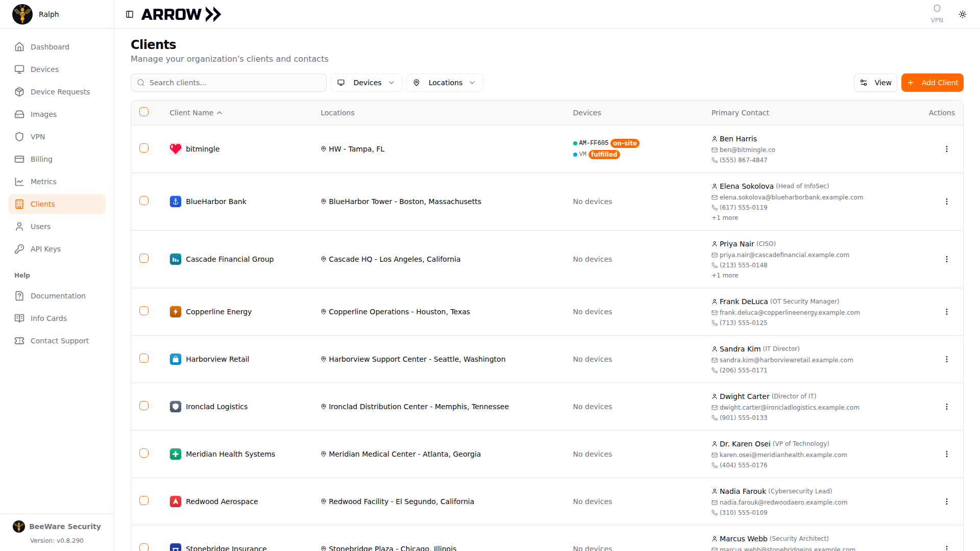Switch theme with the sun icon
Image resolution: width=980 pixels, height=551 pixels.
963,14
